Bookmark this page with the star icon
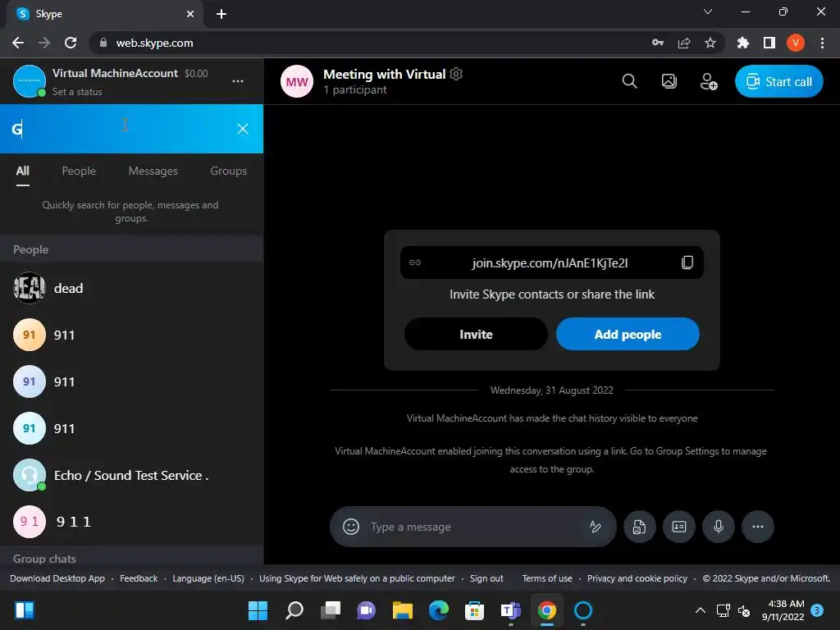Image resolution: width=840 pixels, height=630 pixels. 710,43
